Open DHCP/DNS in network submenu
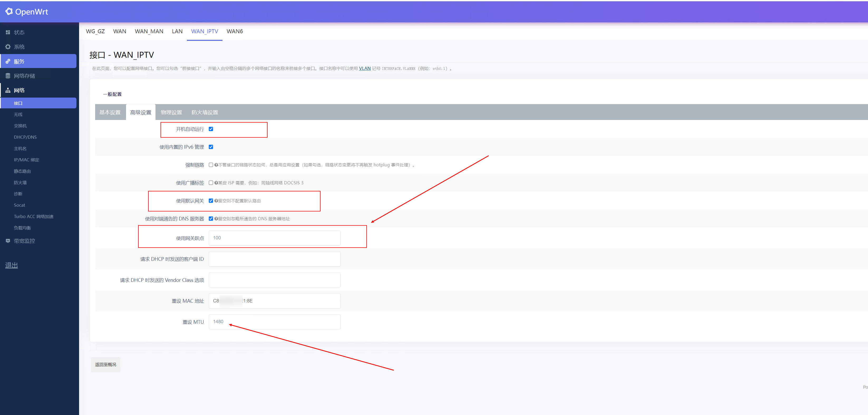 coord(25,137)
